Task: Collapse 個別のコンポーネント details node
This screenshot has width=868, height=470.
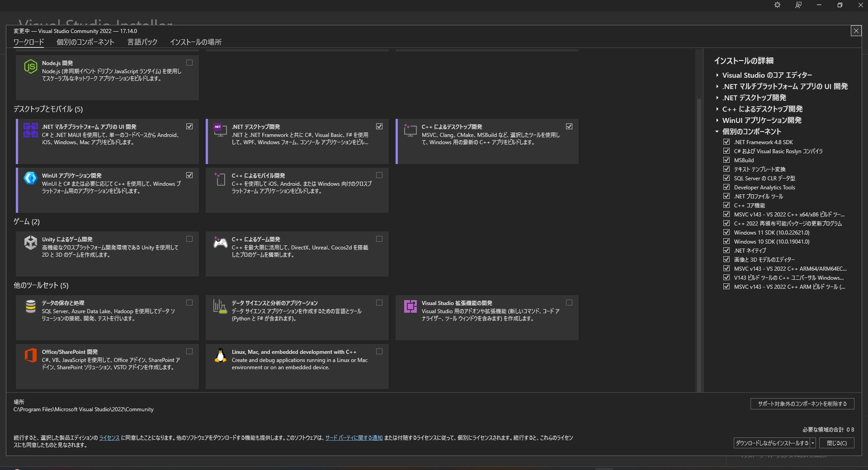Action: point(717,132)
